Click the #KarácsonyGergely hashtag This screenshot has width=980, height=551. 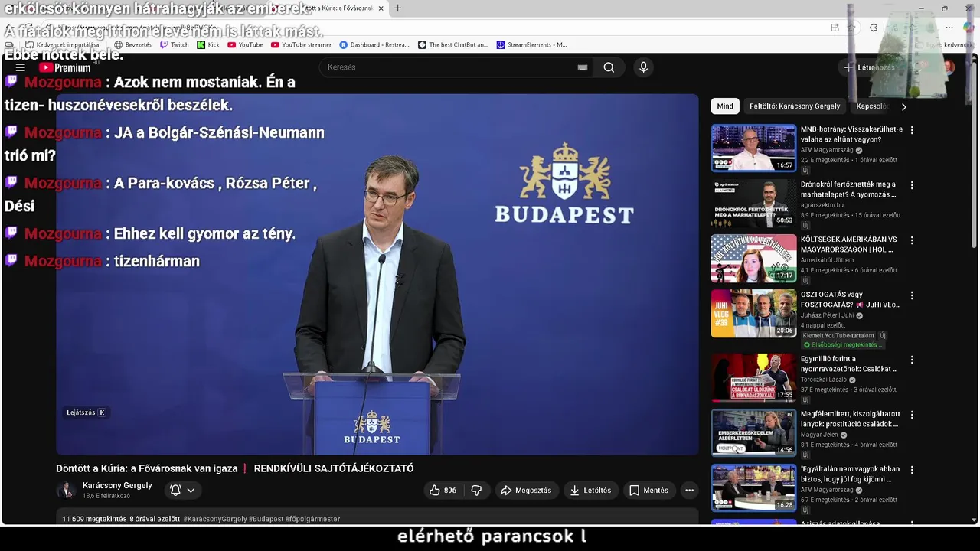215,519
